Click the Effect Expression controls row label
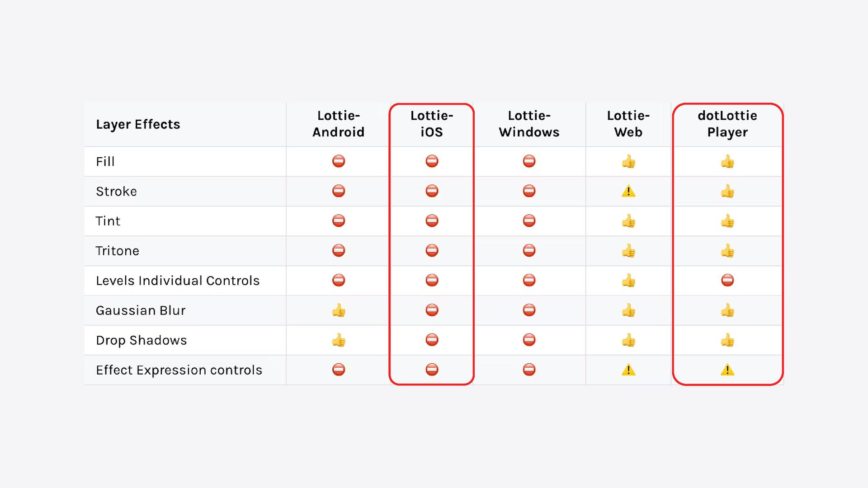 tap(179, 370)
